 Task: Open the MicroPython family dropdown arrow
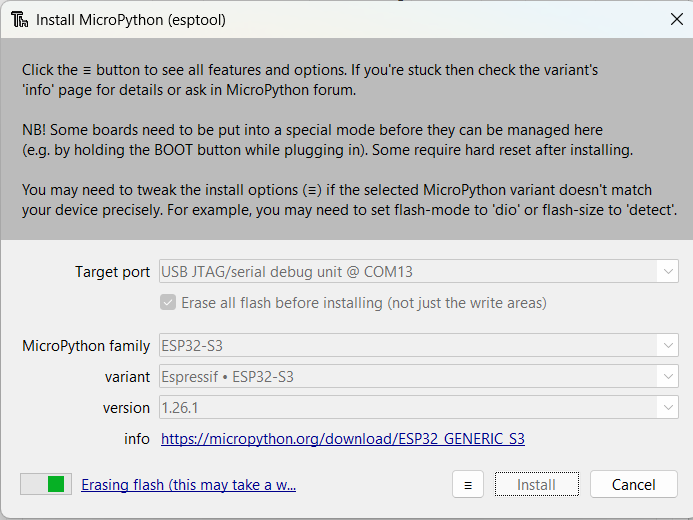click(x=667, y=346)
